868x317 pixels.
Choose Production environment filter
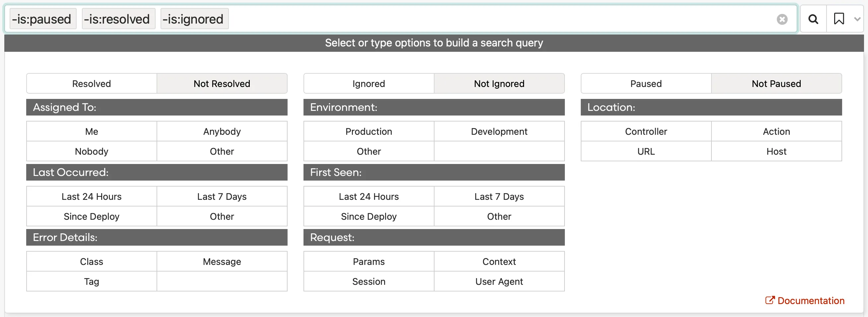[368, 131]
